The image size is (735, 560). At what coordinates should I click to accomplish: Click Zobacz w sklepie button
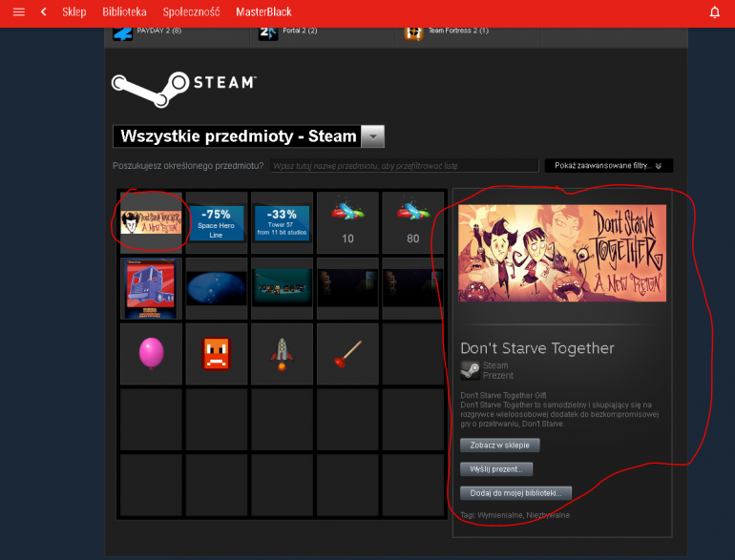[499, 446]
